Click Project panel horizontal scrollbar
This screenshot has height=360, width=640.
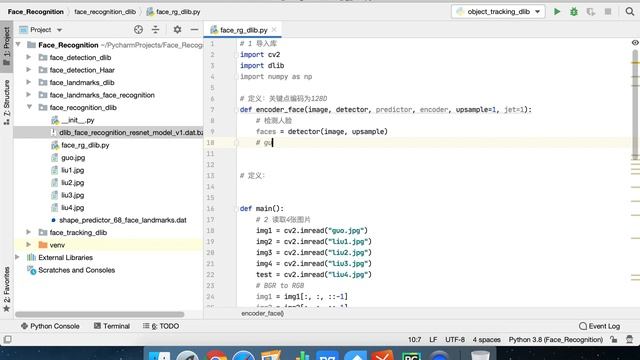[100, 314]
